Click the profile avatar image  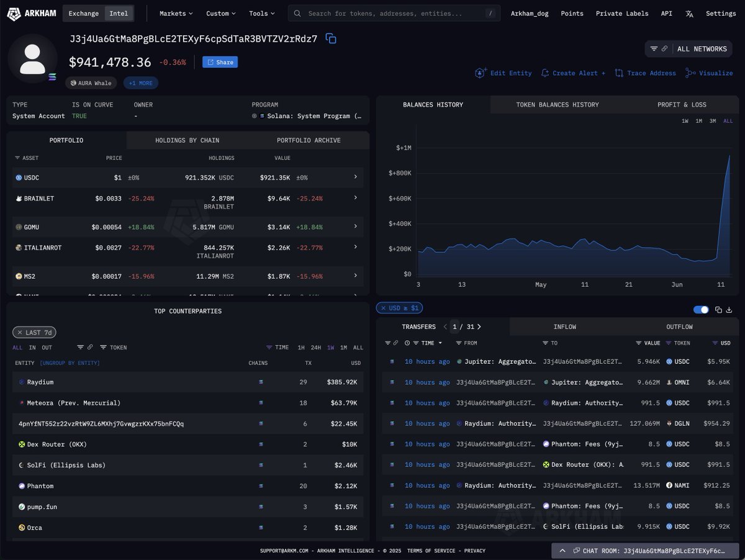coord(33,59)
